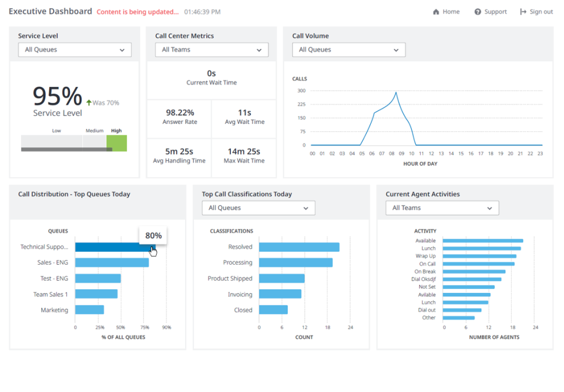Viewport: 564px width, 392px height.
Task: Select the Technical Support queue bar
Action: tap(115, 246)
